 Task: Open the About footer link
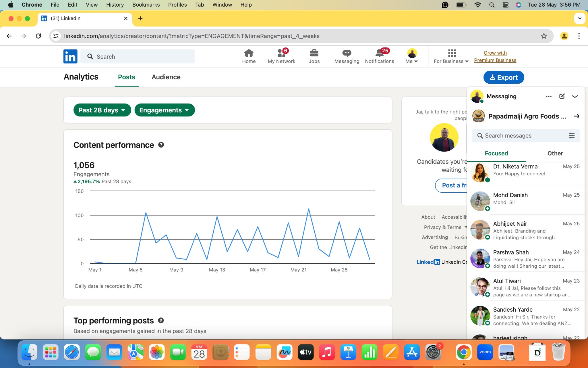click(x=428, y=217)
